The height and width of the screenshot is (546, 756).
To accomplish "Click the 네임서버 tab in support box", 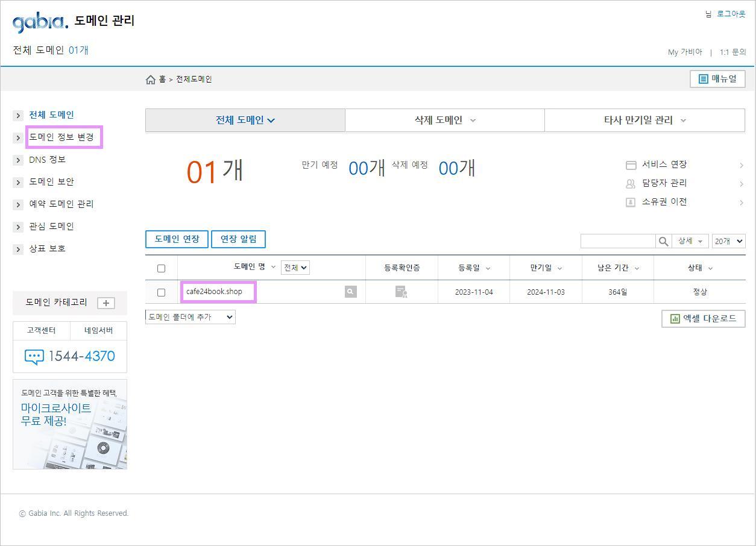I will pos(98,331).
